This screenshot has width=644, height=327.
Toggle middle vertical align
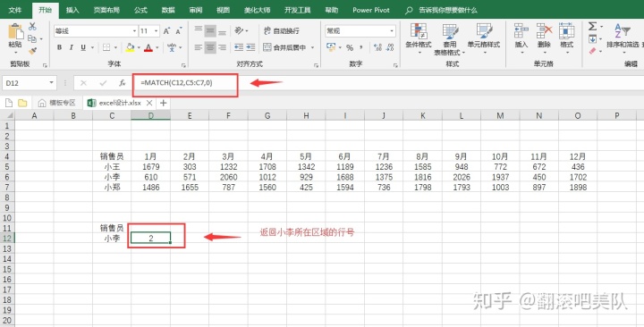click(210, 30)
